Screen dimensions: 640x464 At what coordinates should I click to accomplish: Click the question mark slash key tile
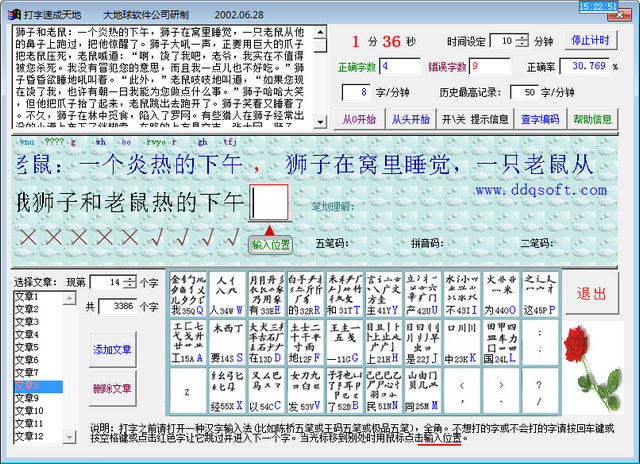pyautogui.click(x=540, y=390)
